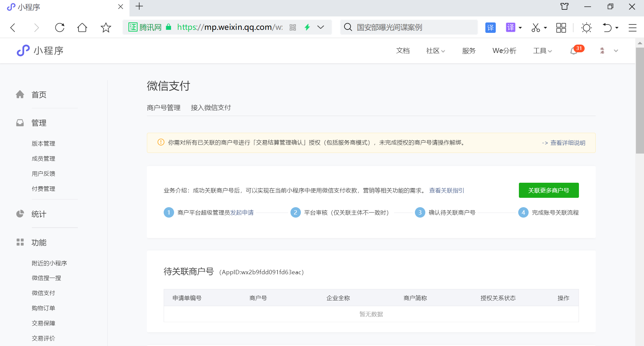
Task: Click the green padlock security icon
Action: (169, 27)
